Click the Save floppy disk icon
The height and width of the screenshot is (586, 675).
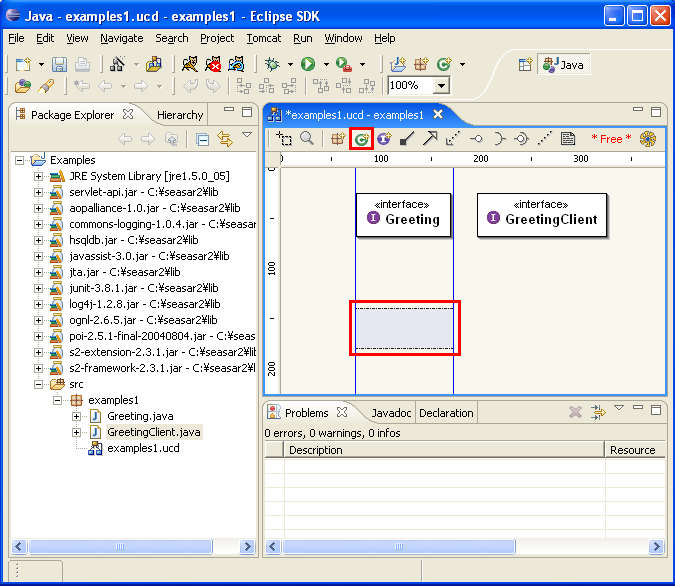(x=59, y=64)
